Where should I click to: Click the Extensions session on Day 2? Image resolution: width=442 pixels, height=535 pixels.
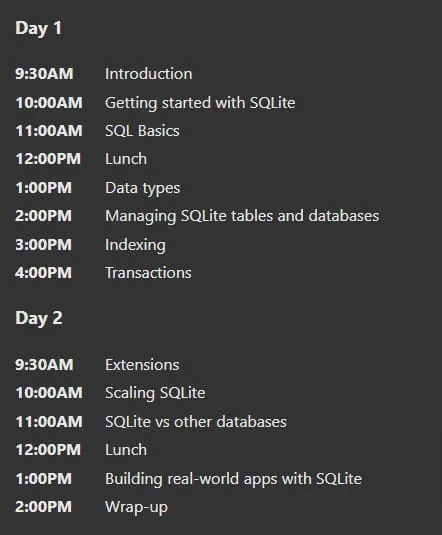[142, 365]
